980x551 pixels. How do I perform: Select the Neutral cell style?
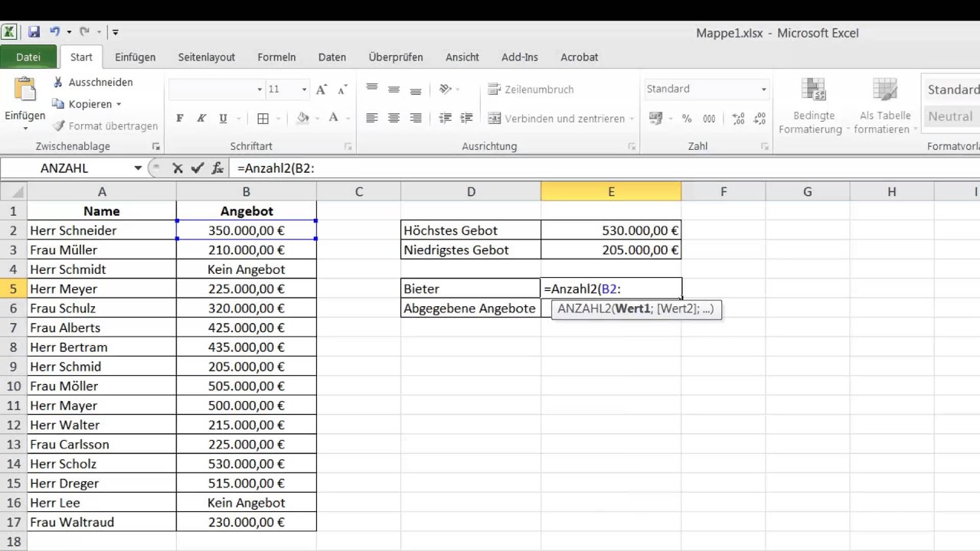pos(952,116)
